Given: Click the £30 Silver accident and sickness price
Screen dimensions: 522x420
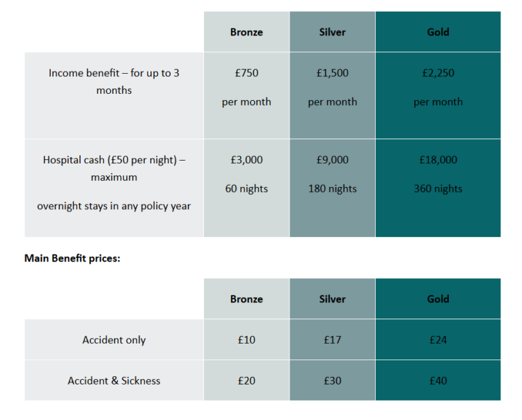Looking at the screenshot, I should (332, 380).
